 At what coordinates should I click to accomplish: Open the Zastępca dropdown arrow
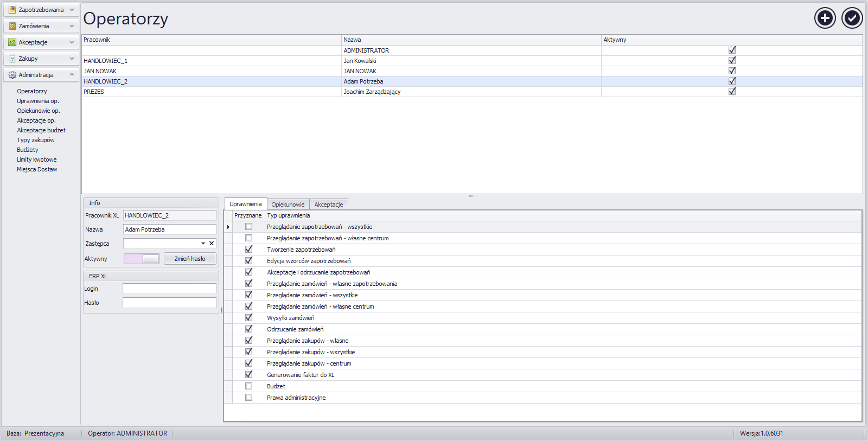coord(203,244)
